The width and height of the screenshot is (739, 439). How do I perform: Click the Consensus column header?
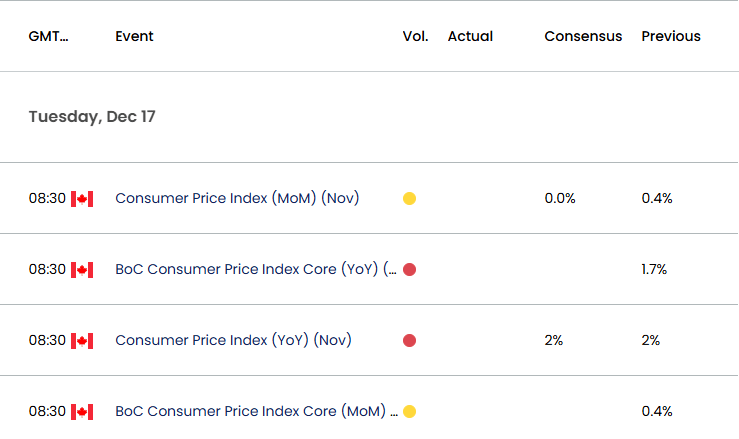click(583, 36)
